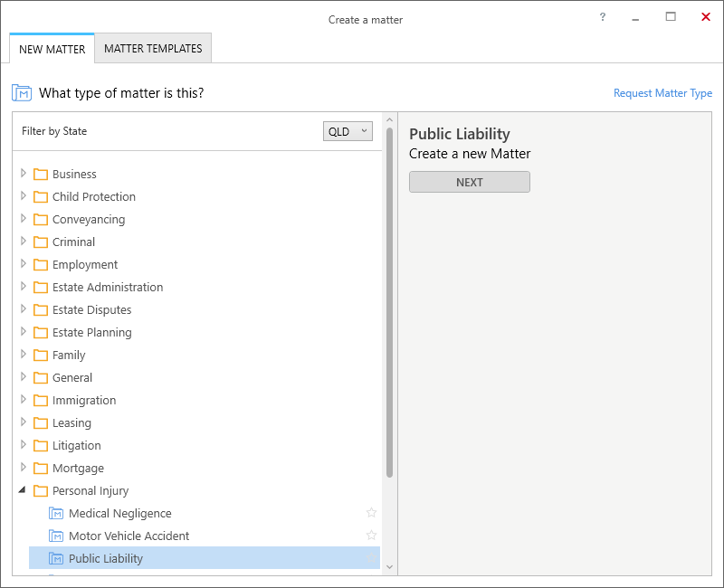Viewport: 724px width, 588px height.
Task: Open the Request Matter Type link
Action: tap(662, 93)
